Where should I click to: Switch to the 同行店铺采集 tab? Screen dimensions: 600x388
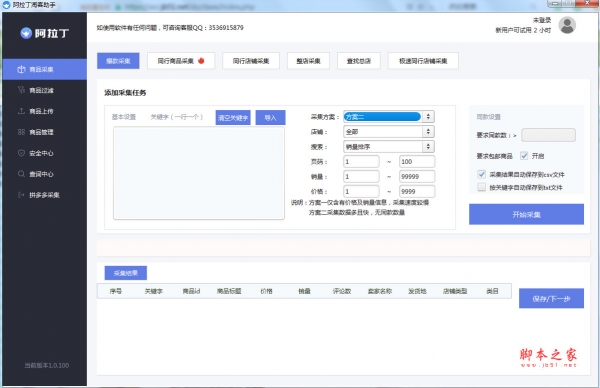251,61
